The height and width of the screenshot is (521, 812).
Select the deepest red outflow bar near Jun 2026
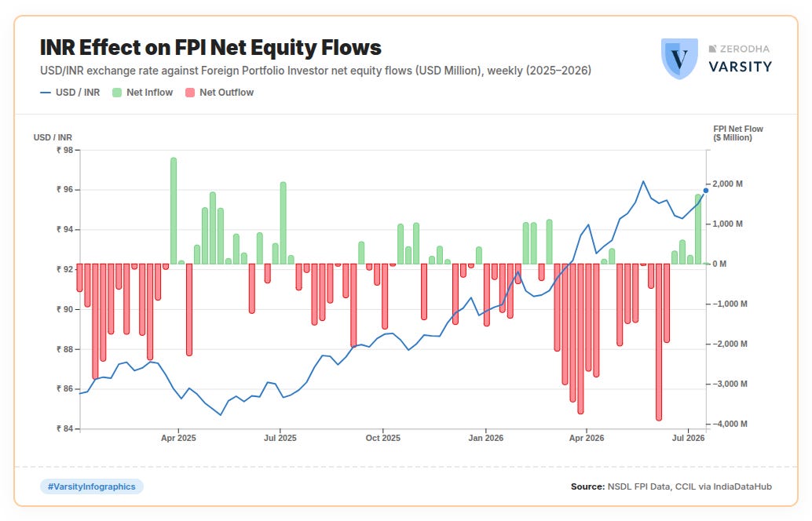click(x=659, y=342)
